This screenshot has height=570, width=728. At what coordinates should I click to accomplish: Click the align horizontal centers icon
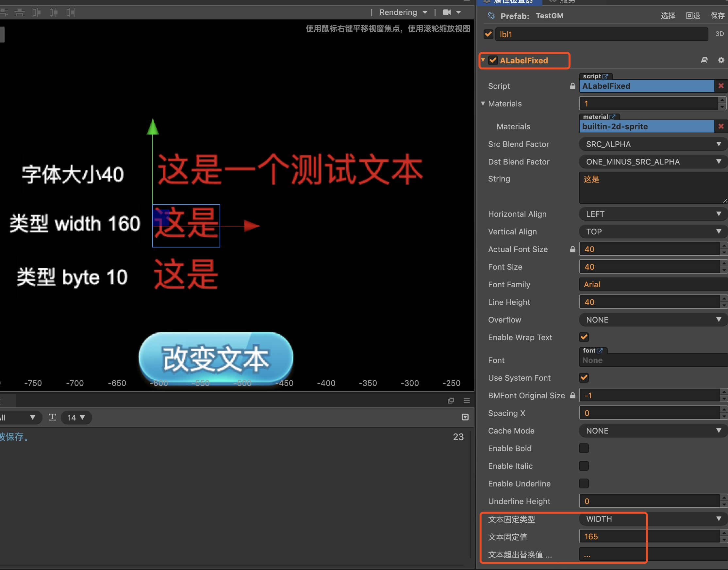[x=54, y=13]
